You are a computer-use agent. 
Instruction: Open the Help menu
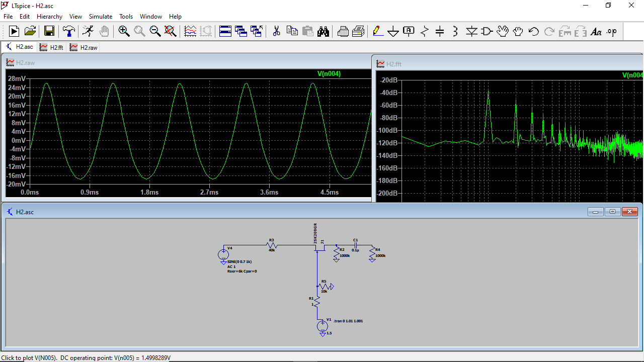coord(175,17)
